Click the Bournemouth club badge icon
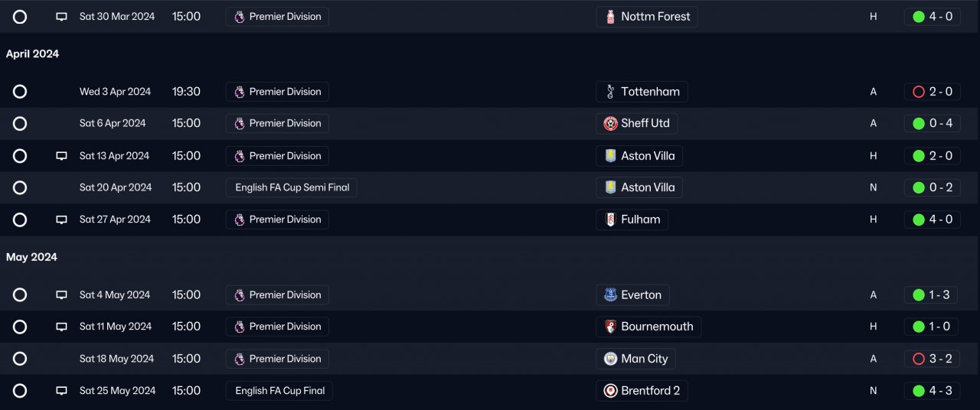Image resolution: width=980 pixels, height=410 pixels. click(x=610, y=327)
